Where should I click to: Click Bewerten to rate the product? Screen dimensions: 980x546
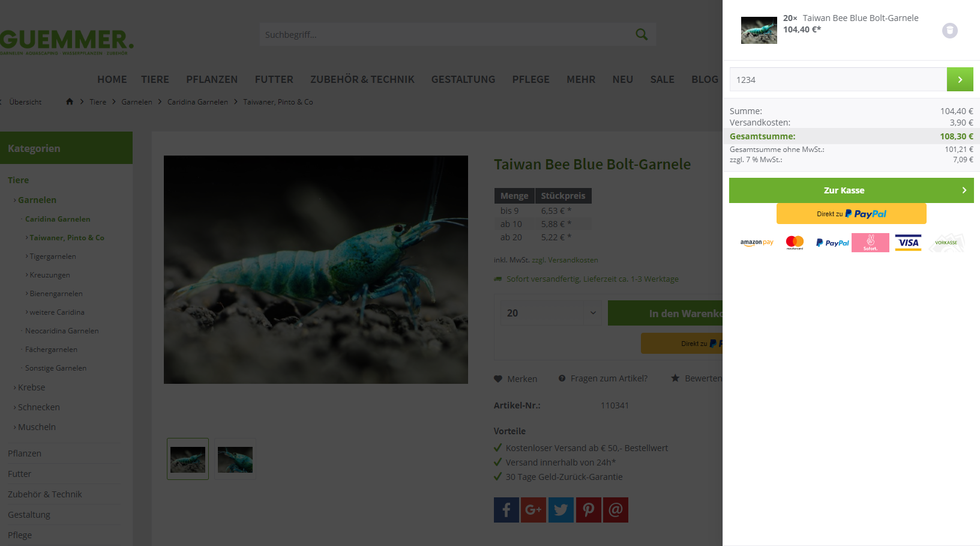(x=697, y=378)
